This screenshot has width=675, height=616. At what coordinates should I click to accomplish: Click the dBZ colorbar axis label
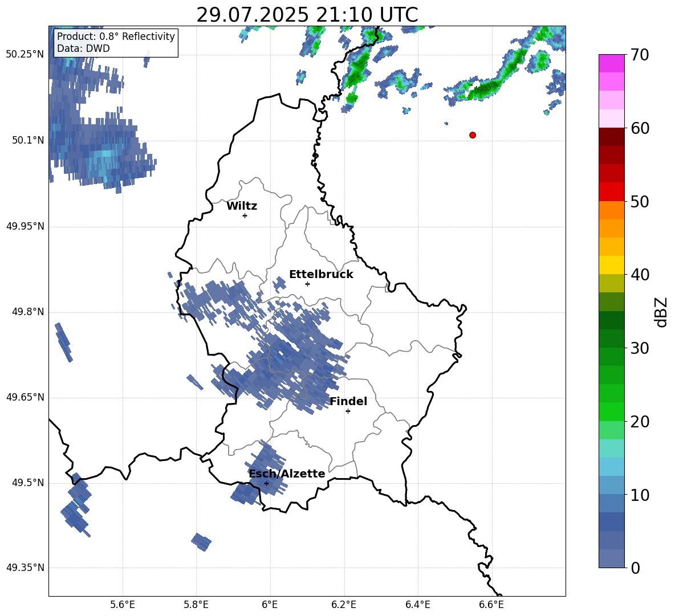(x=661, y=312)
